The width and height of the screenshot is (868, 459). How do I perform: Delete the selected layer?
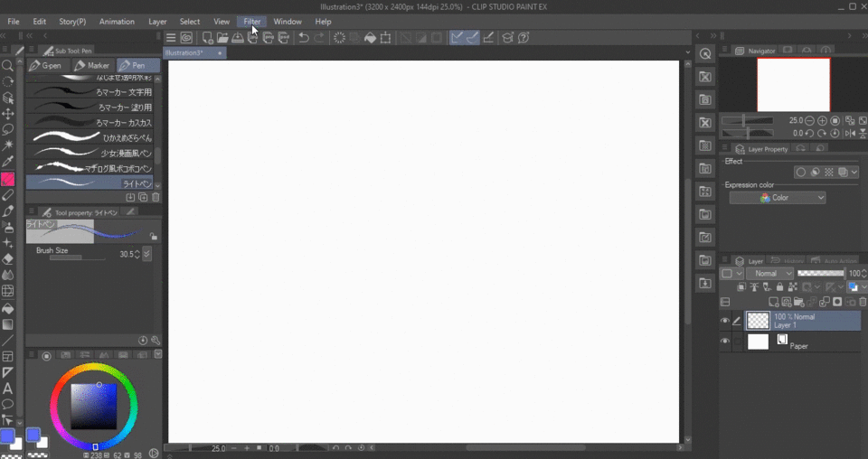pyautogui.click(x=863, y=302)
